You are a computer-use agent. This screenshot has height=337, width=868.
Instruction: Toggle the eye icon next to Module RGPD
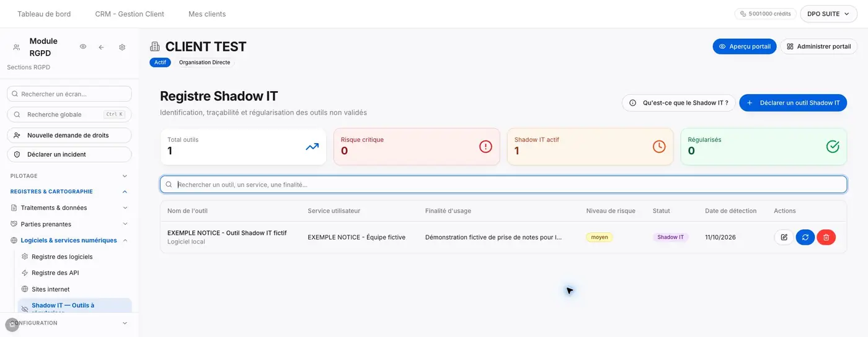pos(83,47)
